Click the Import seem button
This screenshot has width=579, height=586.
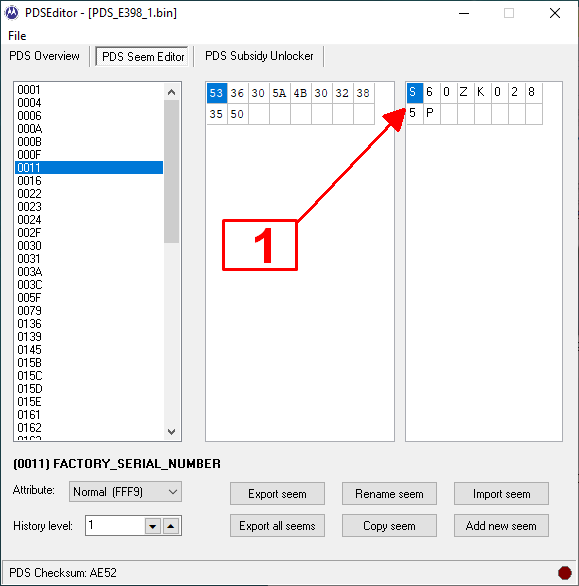point(501,494)
